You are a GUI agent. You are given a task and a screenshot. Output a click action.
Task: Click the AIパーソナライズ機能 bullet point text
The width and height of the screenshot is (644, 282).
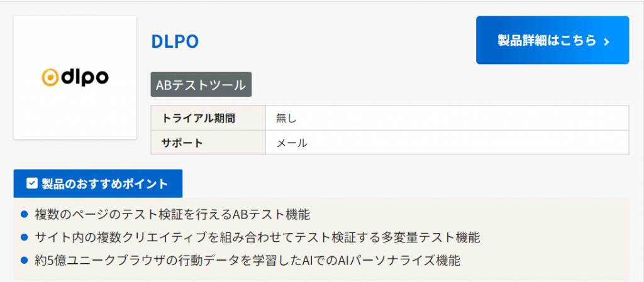pyautogui.click(x=248, y=260)
